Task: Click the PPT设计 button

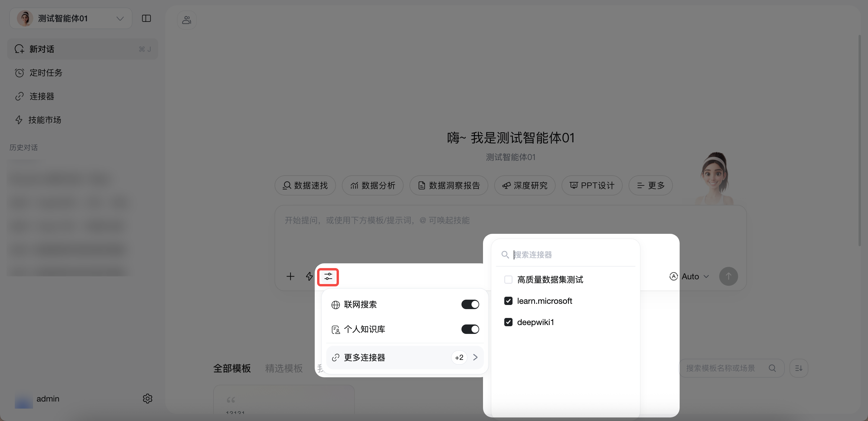Action: click(592, 185)
